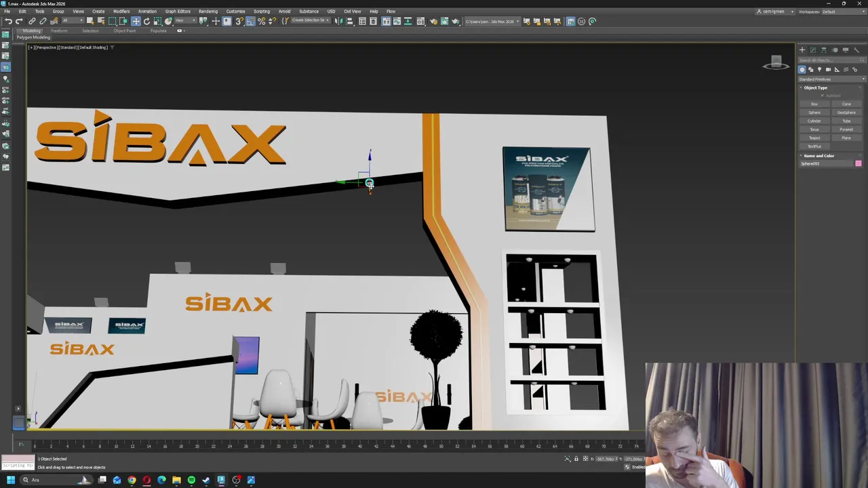Screen dimensions: 868x488
Task: Select Space Warps category icon
Action: [x=846, y=69]
